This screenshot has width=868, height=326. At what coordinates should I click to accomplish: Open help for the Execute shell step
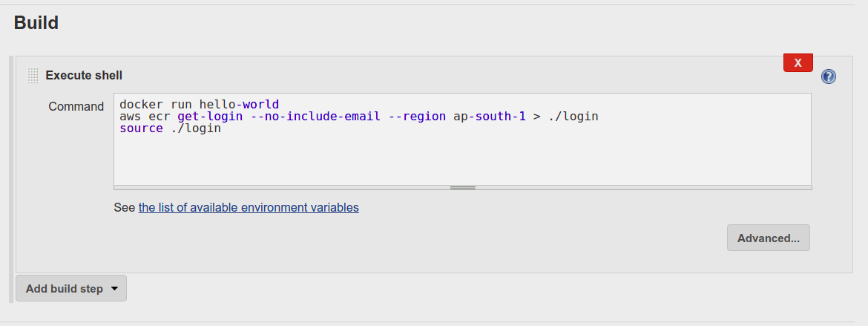(829, 76)
